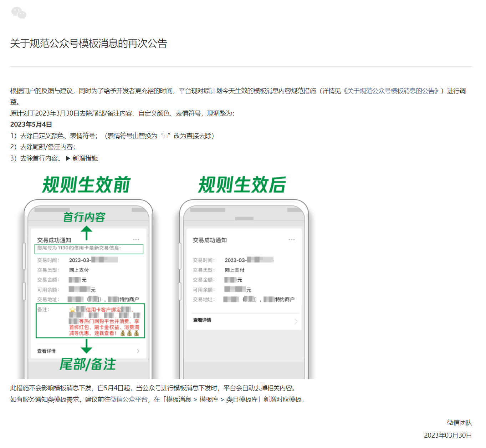Click 网上支付 in the left phone

click(79, 270)
